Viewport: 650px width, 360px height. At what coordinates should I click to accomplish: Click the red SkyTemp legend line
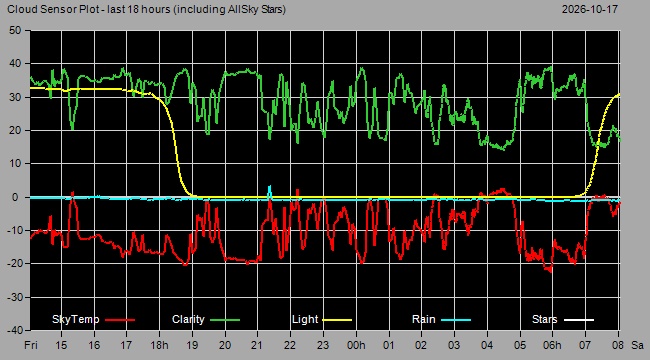(120, 320)
